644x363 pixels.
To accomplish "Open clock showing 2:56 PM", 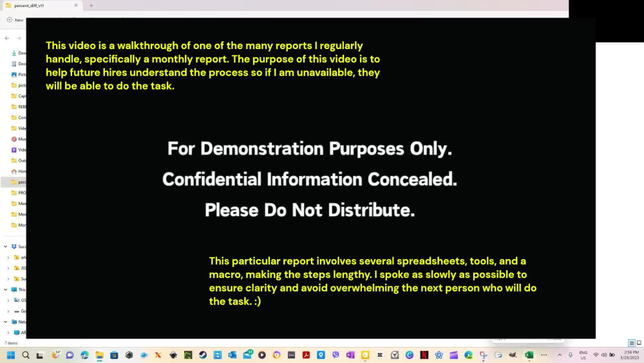I will pyautogui.click(x=631, y=355).
